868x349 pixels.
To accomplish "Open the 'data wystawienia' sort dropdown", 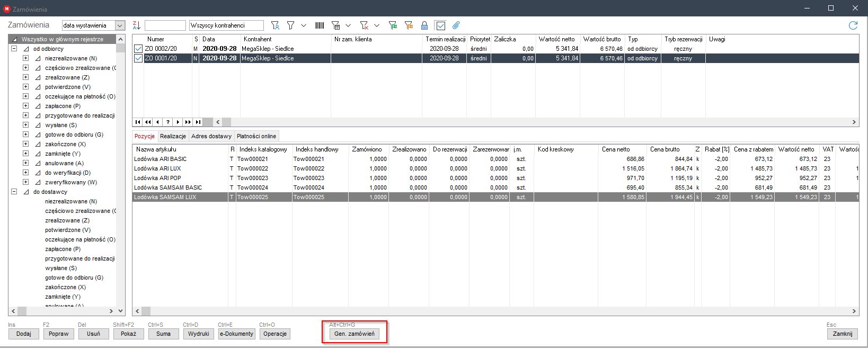I will point(120,25).
